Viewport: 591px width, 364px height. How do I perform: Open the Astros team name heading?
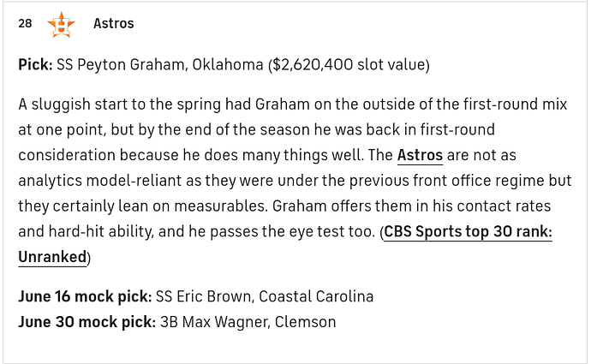pos(113,23)
